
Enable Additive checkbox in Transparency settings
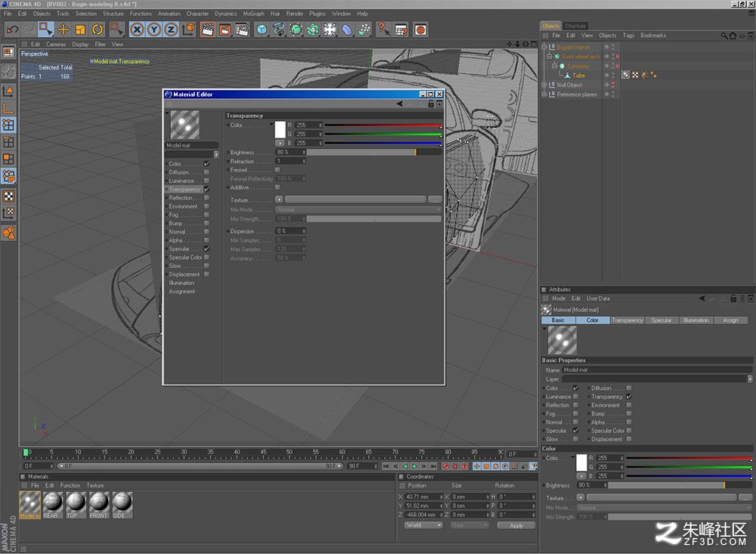(277, 187)
